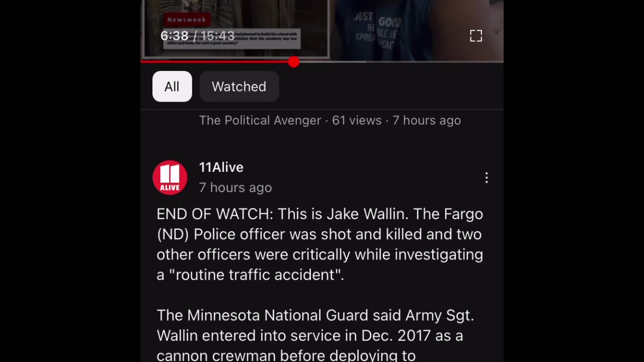Screen dimensions: 644x362
Task: Open the three-dot options menu for 11Alive post
Action: coord(486,177)
